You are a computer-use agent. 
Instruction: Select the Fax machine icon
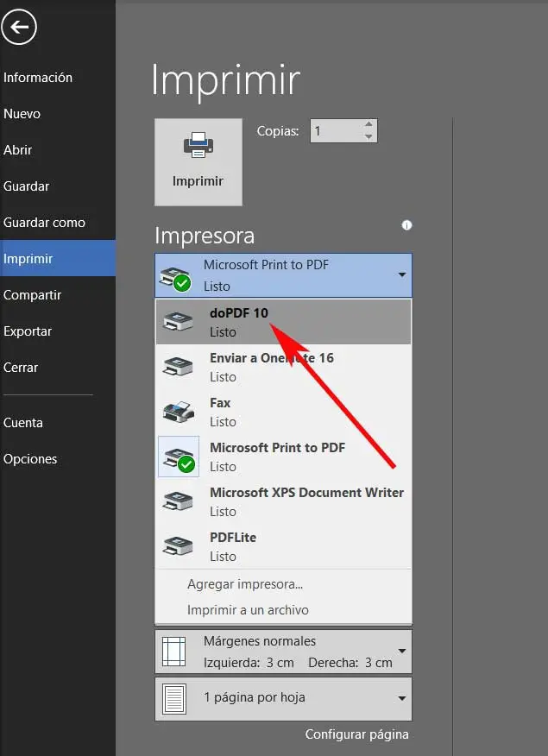point(179,412)
